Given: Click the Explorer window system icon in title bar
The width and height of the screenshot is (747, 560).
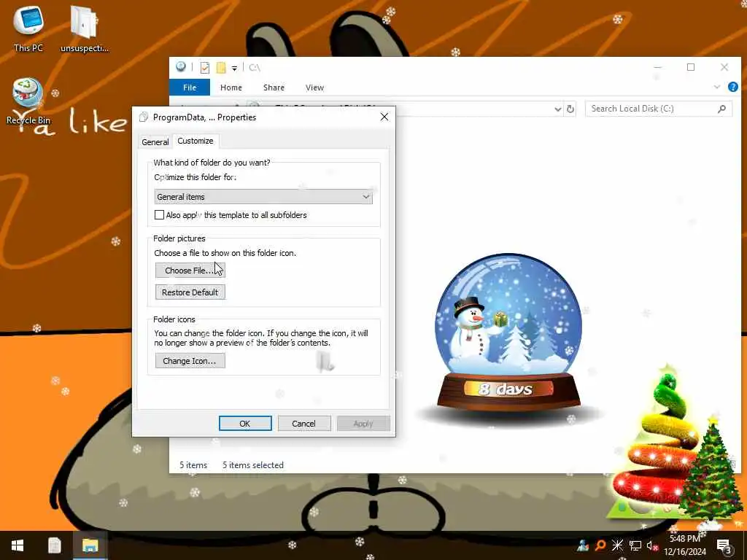Looking at the screenshot, I should point(181,67).
